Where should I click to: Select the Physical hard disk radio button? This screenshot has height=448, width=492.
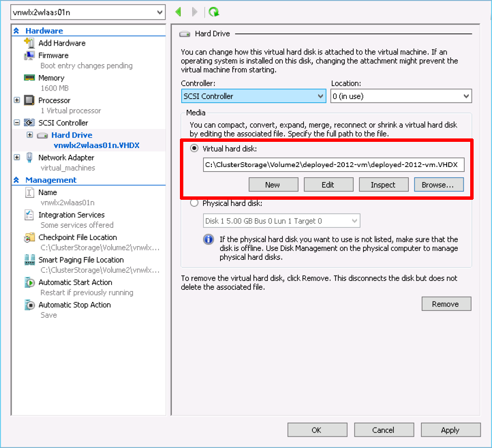pos(194,203)
